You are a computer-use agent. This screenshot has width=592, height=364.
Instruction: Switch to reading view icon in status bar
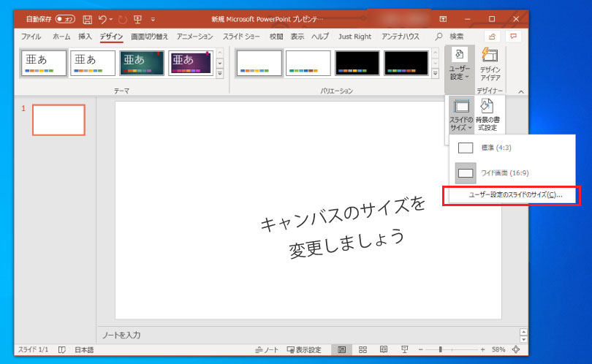[x=383, y=350]
